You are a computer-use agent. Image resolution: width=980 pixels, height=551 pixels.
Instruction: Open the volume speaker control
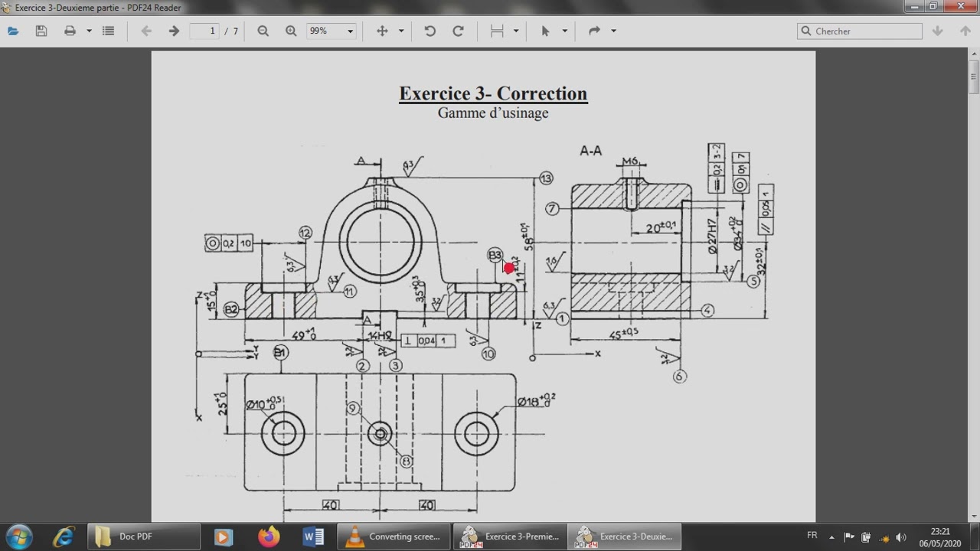point(901,537)
